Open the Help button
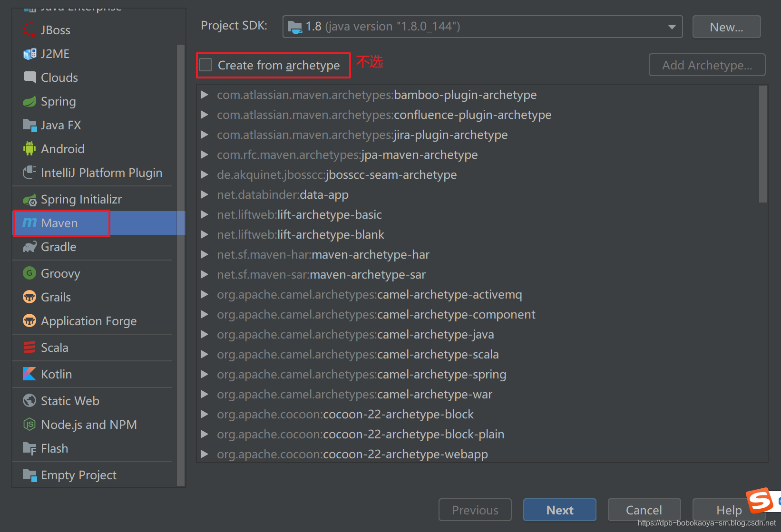The width and height of the screenshot is (781, 532). point(729,510)
